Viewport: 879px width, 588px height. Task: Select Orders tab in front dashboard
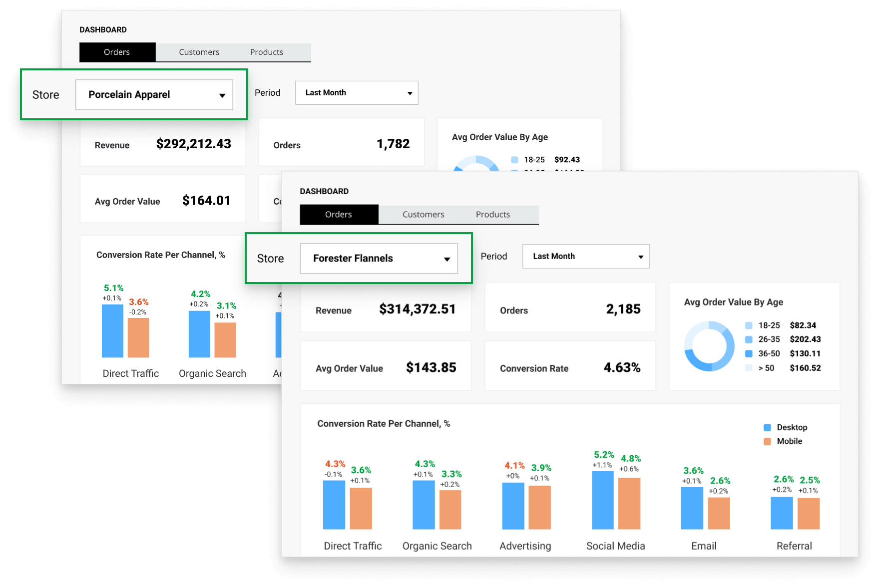pos(339,215)
